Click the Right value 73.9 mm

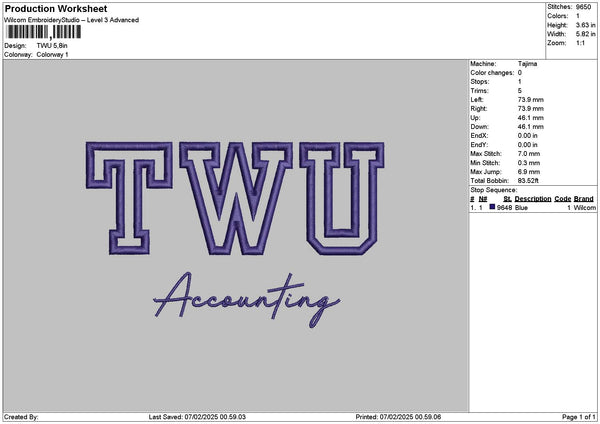tap(530, 109)
